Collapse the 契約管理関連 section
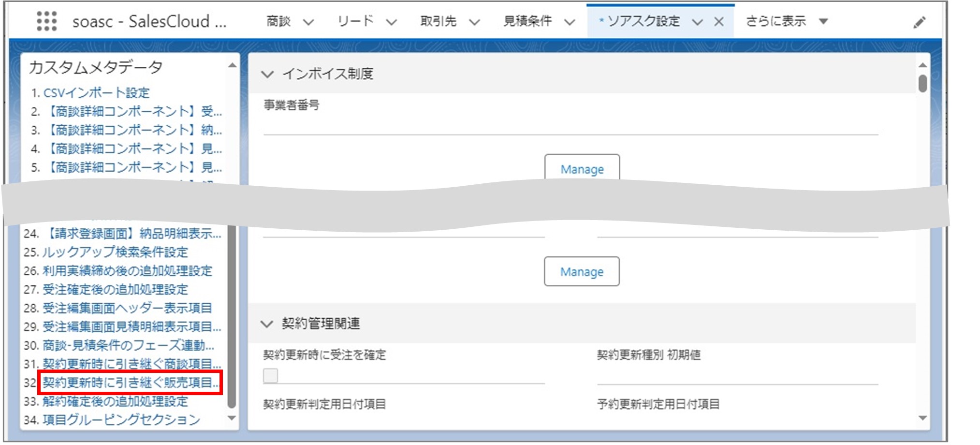The width and height of the screenshot is (980, 445). tap(267, 324)
